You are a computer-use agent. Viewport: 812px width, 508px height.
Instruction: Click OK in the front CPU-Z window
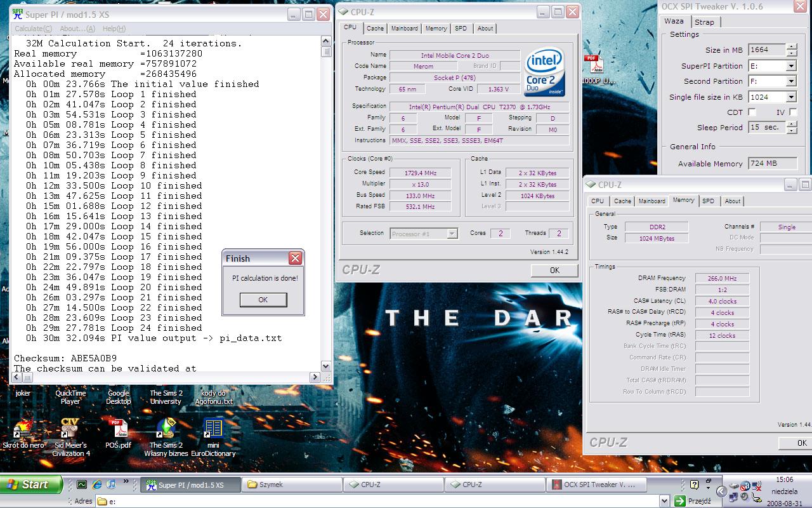pos(554,270)
